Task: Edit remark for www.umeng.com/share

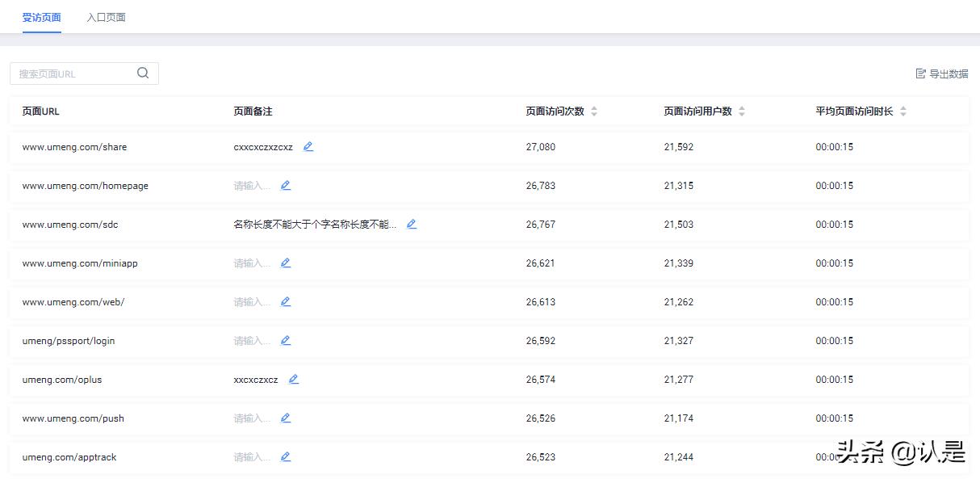Action: pos(308,147)
